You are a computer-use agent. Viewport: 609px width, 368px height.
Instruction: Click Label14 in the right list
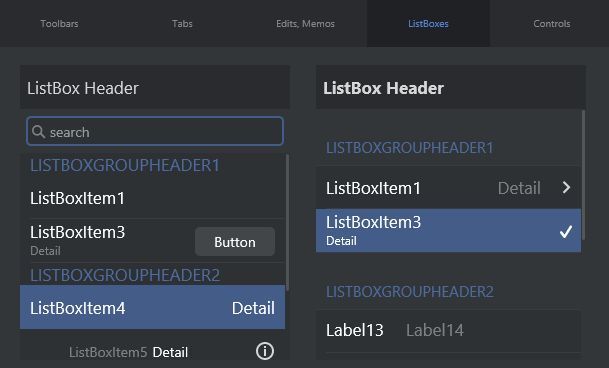click(435, 330)
